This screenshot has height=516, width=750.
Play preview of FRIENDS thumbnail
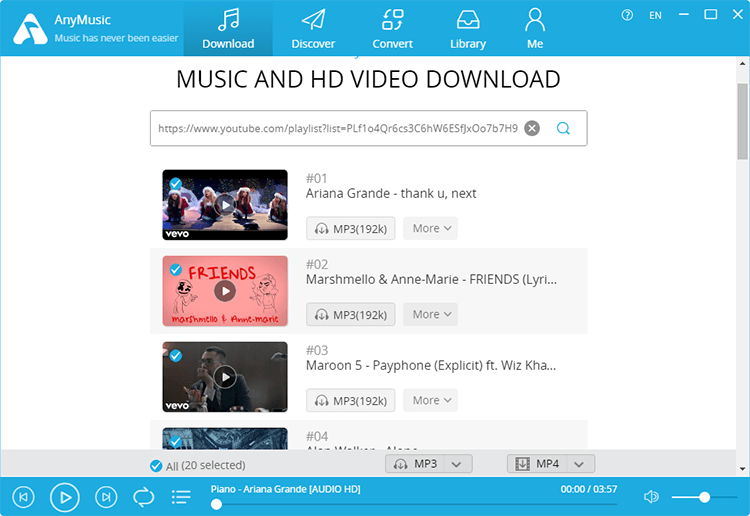point(225,291)
